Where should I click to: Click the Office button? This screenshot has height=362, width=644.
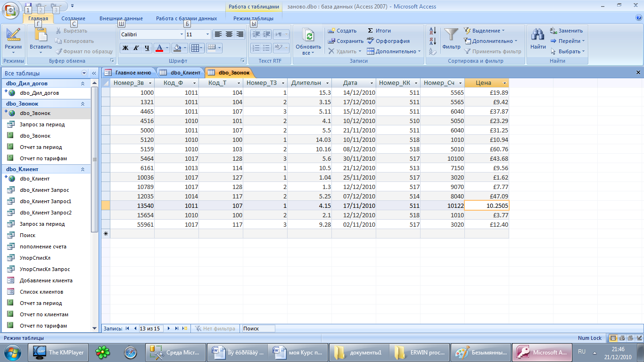[11, 10]
